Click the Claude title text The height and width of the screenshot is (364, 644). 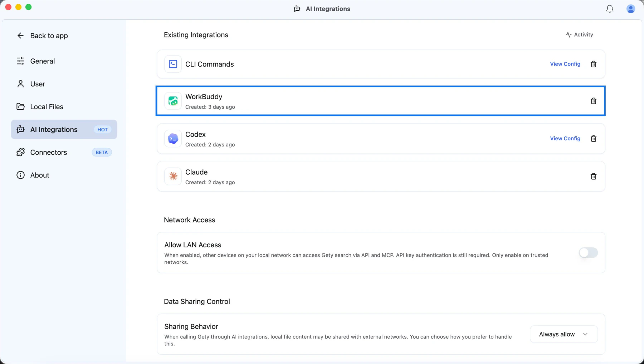tap(196, 172)
